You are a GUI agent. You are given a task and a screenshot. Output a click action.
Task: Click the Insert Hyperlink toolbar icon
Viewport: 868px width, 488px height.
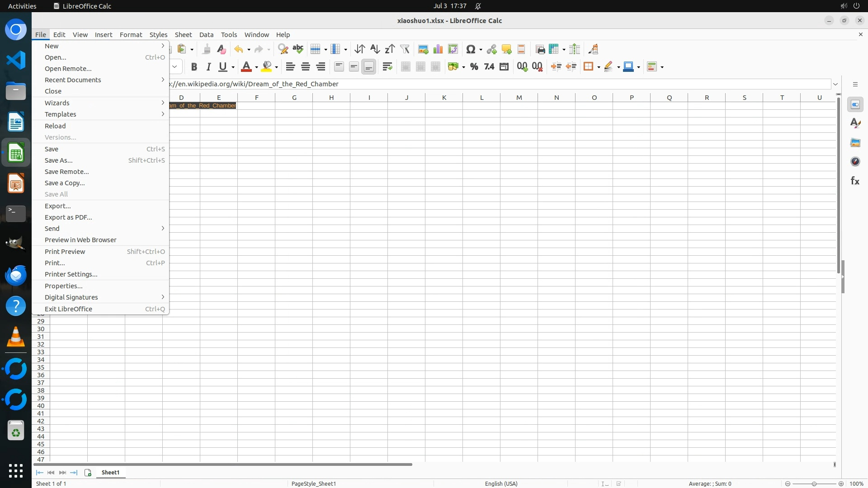pyautogui.click(x=491, y=49)
